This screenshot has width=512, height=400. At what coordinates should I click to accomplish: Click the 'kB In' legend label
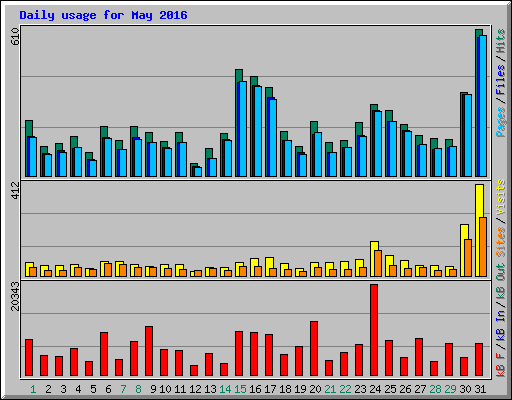point(501,325)
